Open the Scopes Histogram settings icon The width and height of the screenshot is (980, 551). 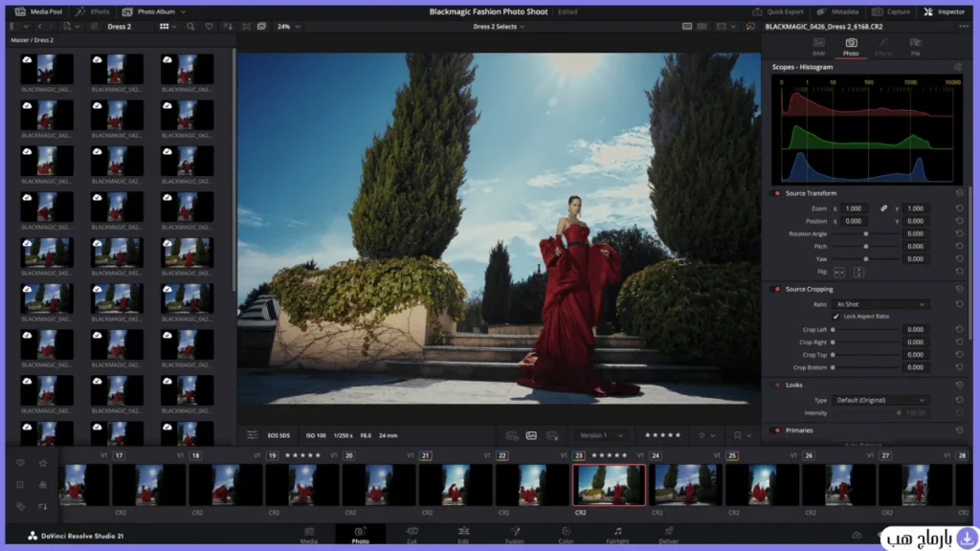[x=957, y=67]
